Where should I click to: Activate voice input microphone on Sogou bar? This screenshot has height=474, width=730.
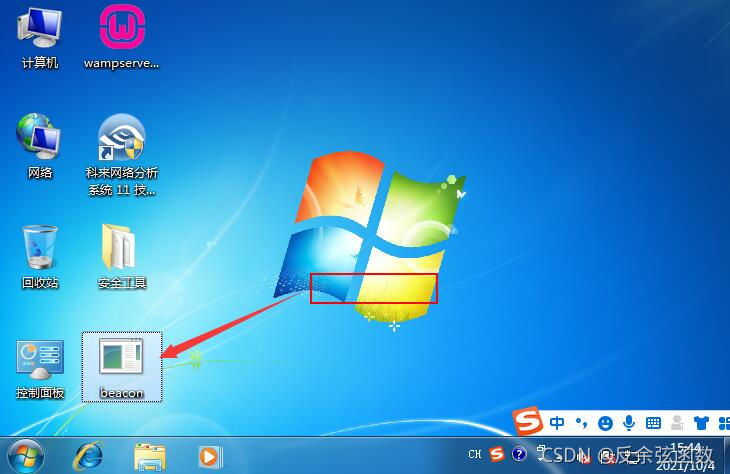(x=629, y=423)
